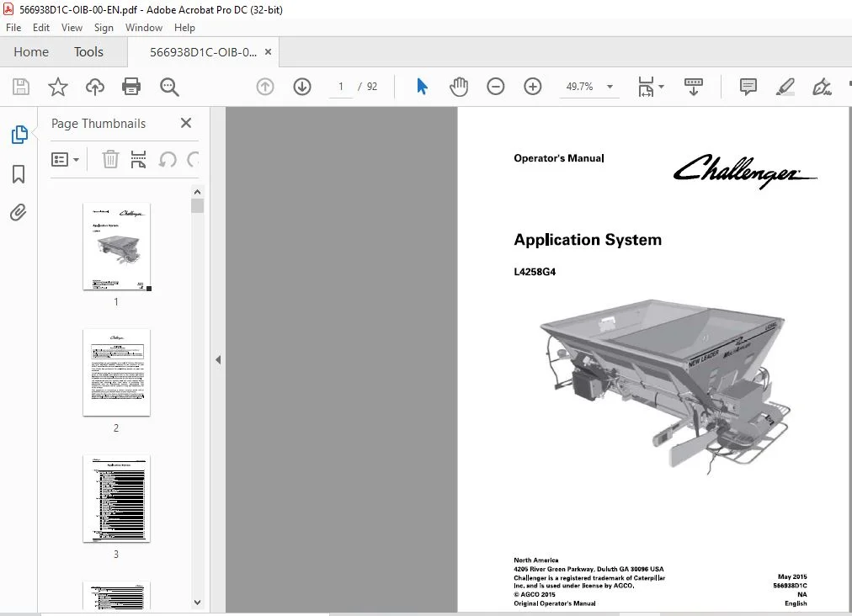Click the Page Thumbnails panel title
This screenshot has height=616, width=852.
click(x=99, y=124)
